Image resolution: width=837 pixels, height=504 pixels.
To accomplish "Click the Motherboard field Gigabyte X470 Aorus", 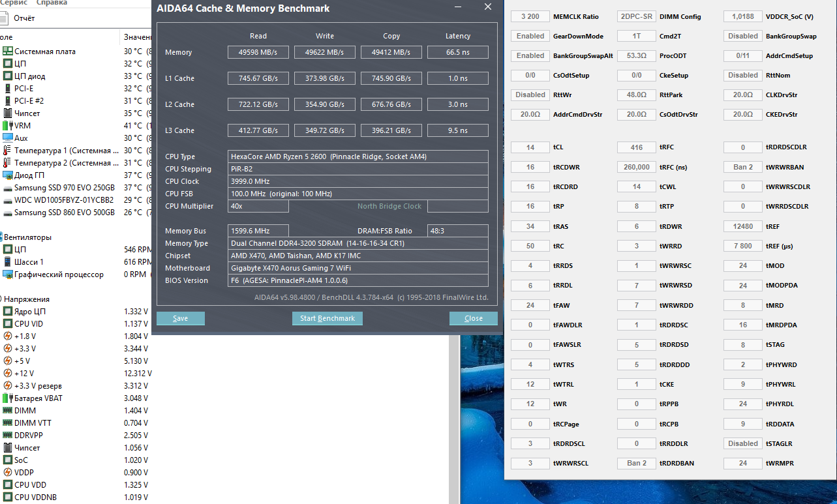I will (358, 268).
